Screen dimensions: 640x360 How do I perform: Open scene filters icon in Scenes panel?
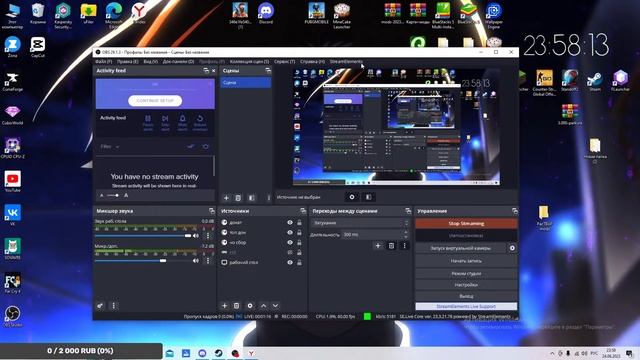click(x=251, y=198)
